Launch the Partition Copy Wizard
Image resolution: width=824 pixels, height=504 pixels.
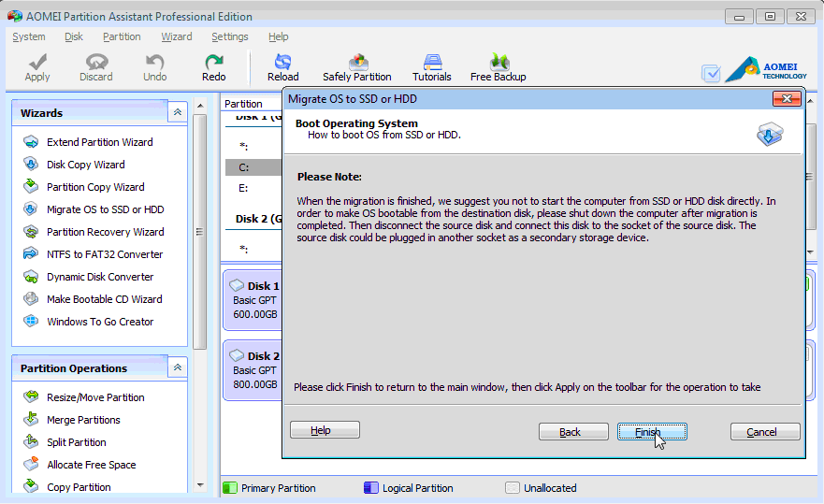(95, 187)
